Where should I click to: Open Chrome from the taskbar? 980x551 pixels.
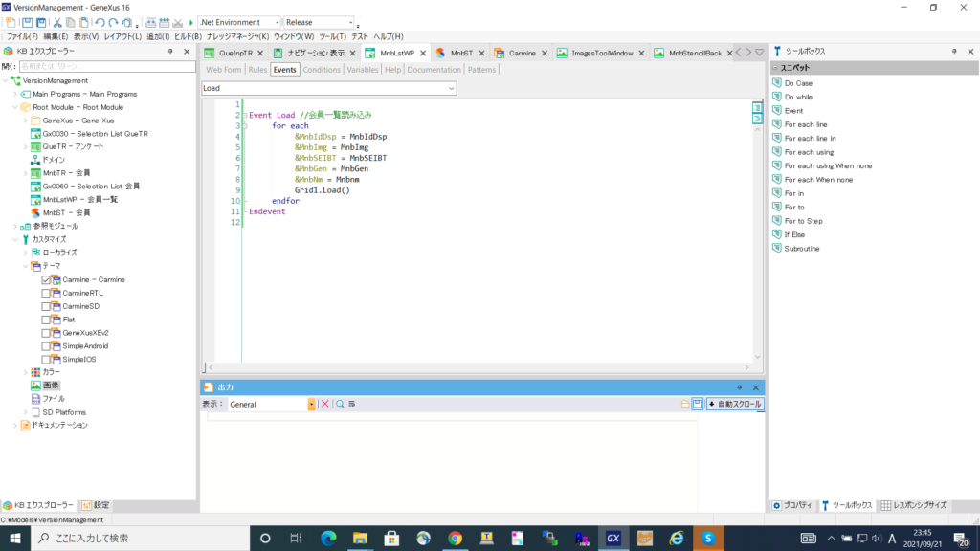click(455, 538)
